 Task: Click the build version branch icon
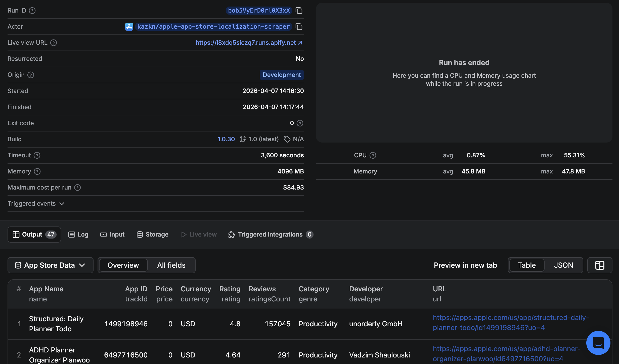point(243,139)
